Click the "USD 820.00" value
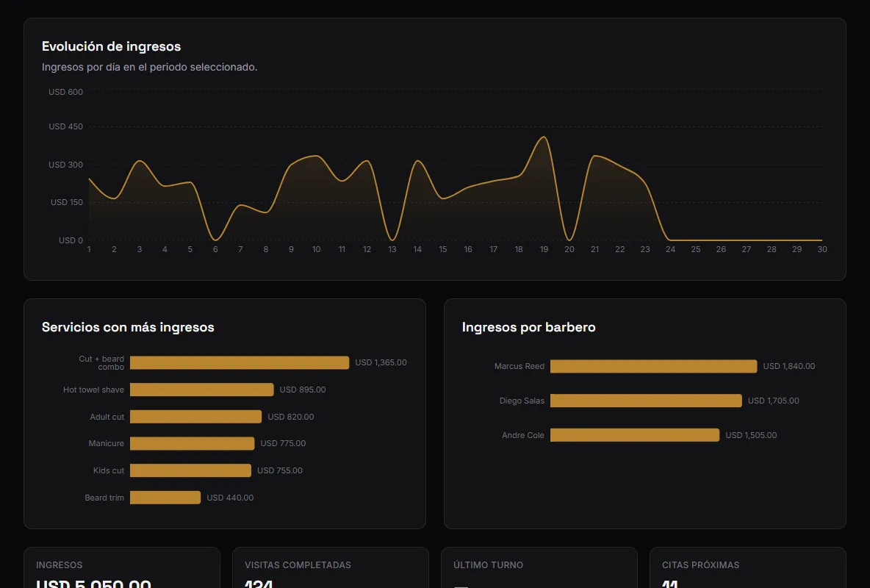The width and height of the screenshot is (870, 588). (x=291, y=417)
